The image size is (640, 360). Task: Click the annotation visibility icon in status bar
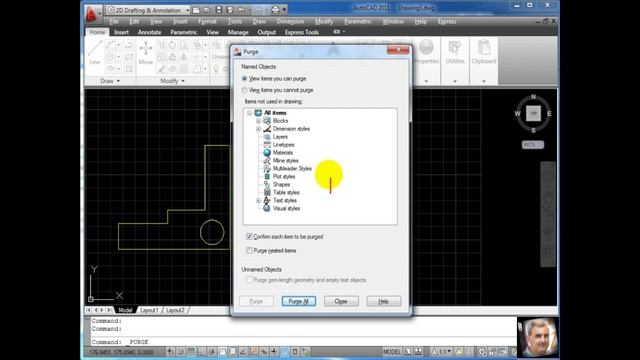tap(459, 351)
